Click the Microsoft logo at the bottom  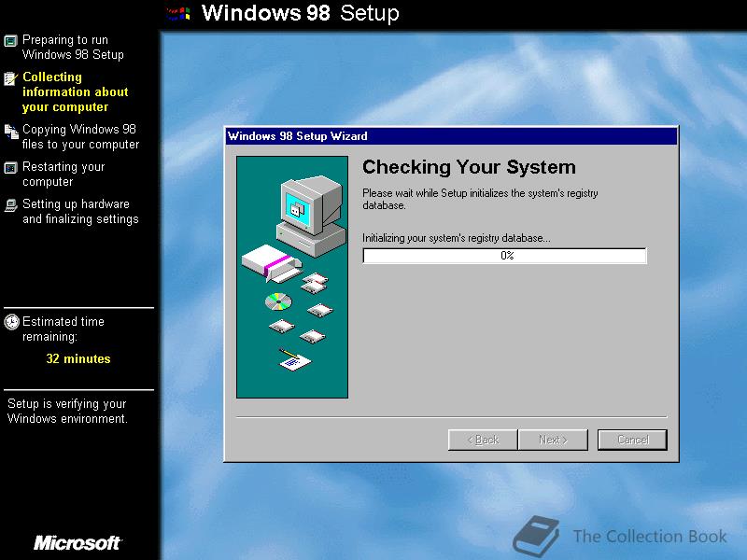click(x=78, y=543)
